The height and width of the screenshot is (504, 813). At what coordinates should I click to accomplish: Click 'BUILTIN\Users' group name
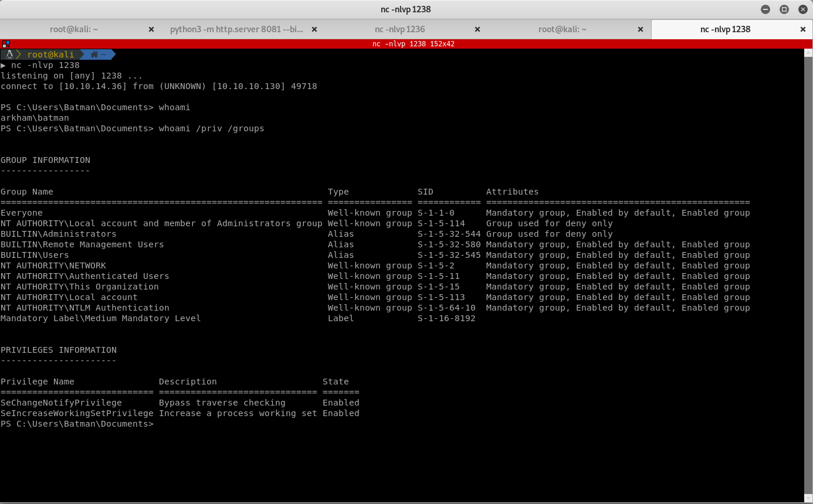tap(35, 255)
